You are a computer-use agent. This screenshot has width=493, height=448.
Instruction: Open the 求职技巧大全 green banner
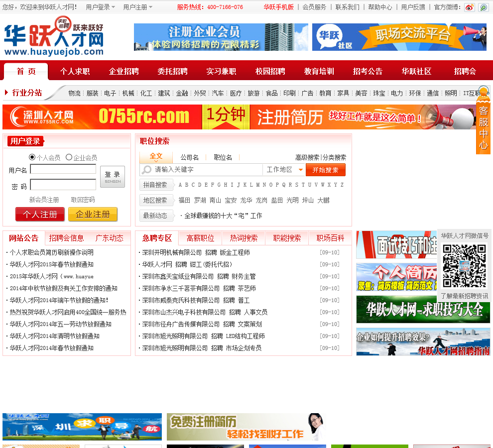[x=423, y=309]
